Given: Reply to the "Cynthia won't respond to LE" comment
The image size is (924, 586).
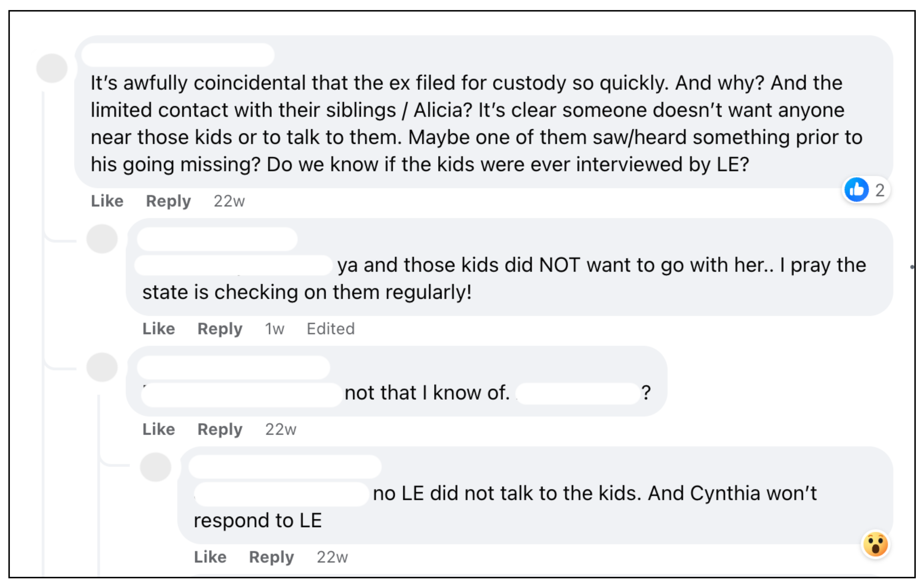Looking at the screenshot, I should click(x=271, y=557).
